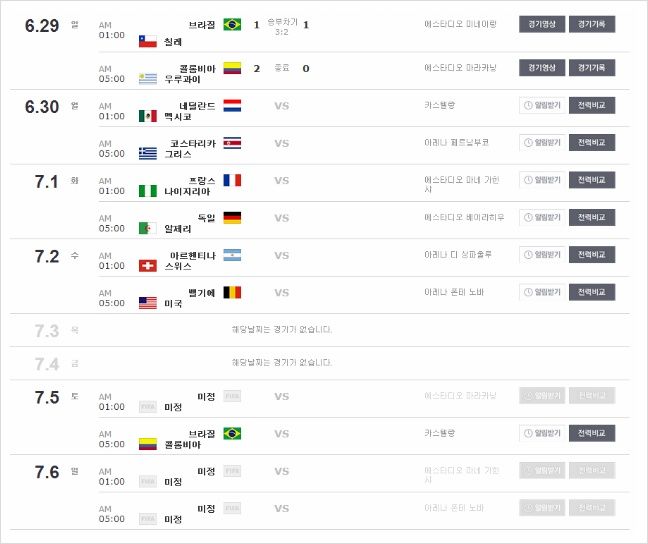Click the Switzerland flag icon
This screenshot has height=544, width=648.
pos(148,266)
